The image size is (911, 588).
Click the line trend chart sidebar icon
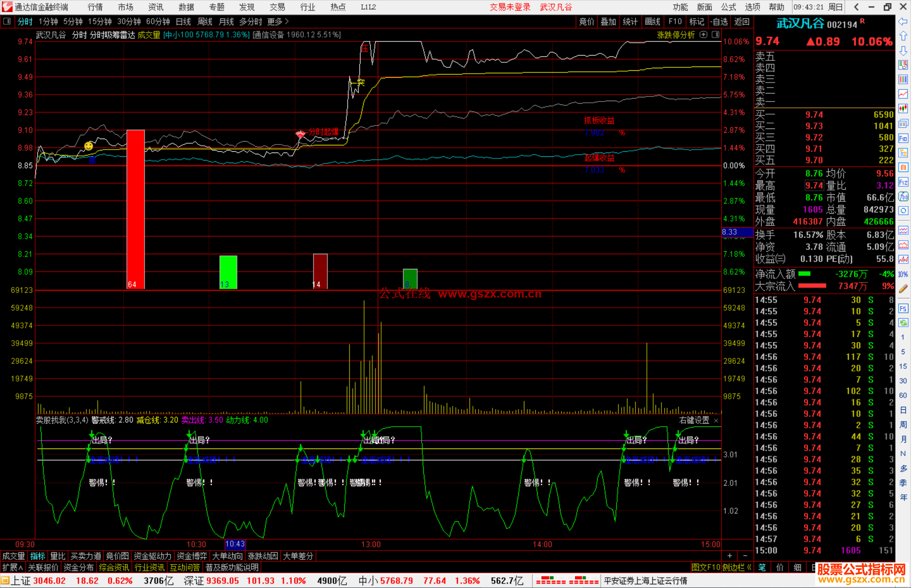click(x=903, y=94)
